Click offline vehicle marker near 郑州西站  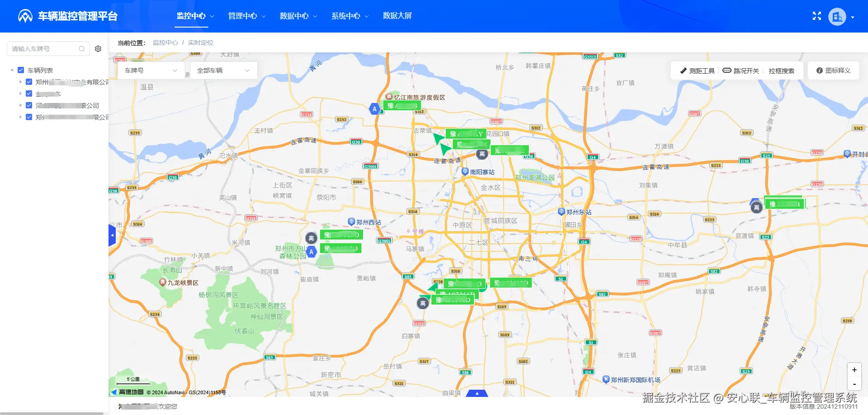[311, 238]
